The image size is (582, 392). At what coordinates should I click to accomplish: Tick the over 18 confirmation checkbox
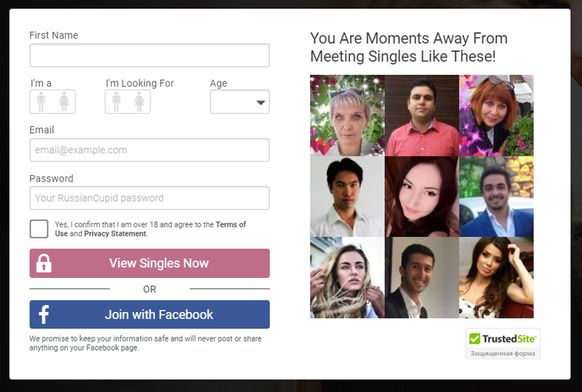tap(39, 229)
